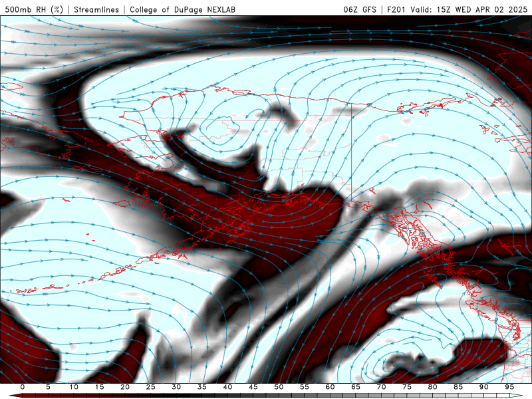The width and height of the screenshot is (532, 399).
Task: Click the "65" value on color bar
Action: pos(356,387)
